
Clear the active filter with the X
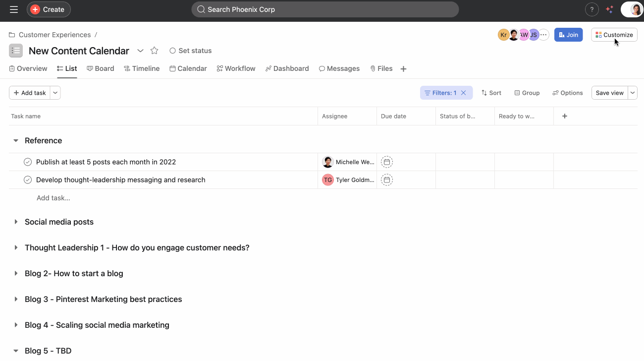(x=463, y=92)
